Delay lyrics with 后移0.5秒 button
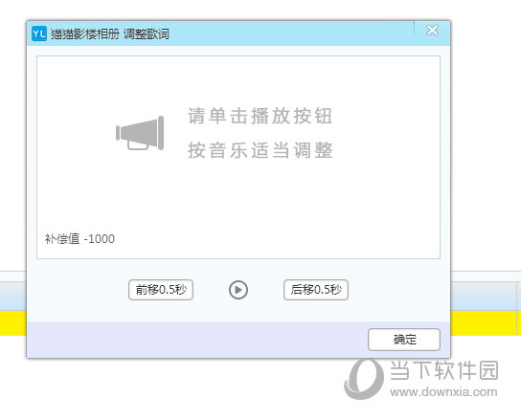This screenshot has height=420, width=521. pyautogui.click(x=316, y=290)
